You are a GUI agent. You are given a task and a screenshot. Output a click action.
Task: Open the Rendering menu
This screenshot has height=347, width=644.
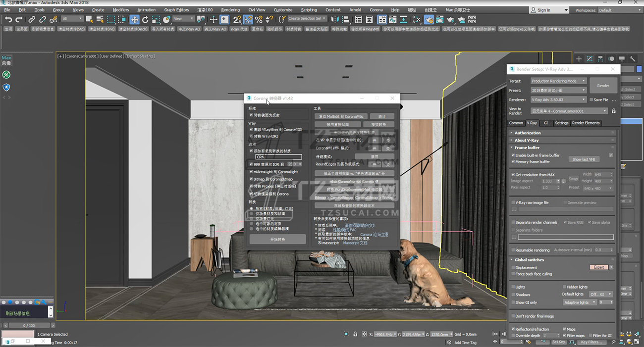click(230, 10)
